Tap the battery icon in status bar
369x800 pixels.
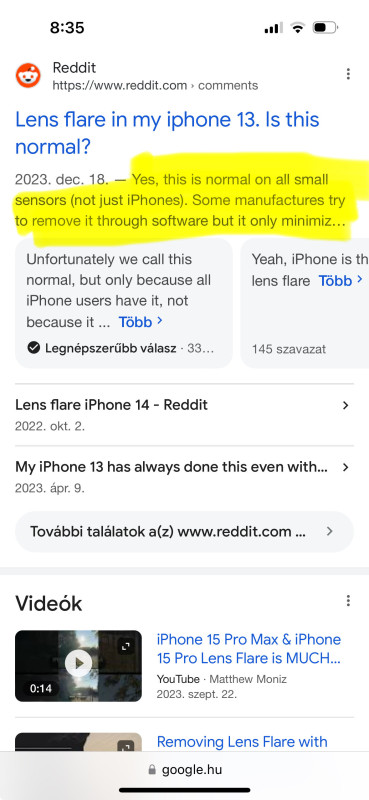pyautogui.click(x=325, y=27)
